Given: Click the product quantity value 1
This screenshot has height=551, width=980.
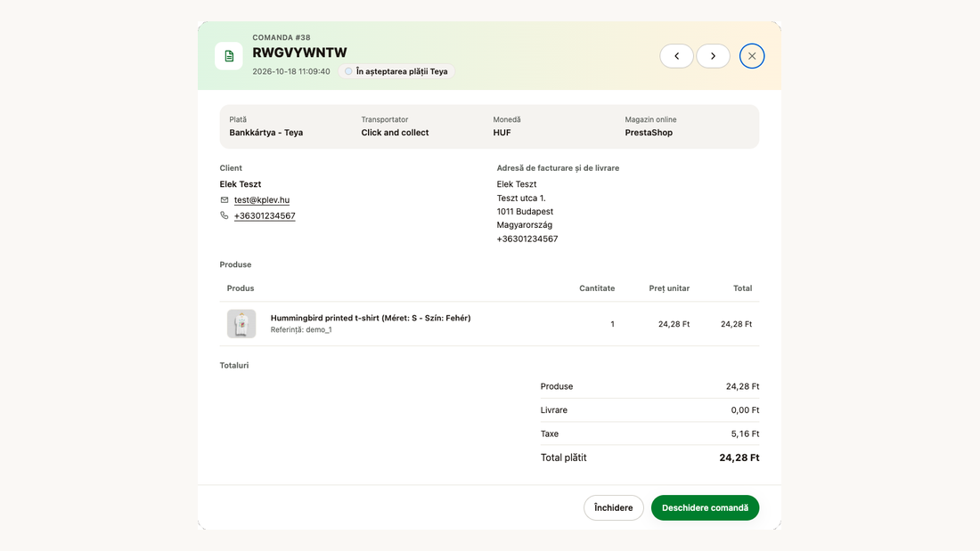Looking at the screenshot, I should 613,324.
